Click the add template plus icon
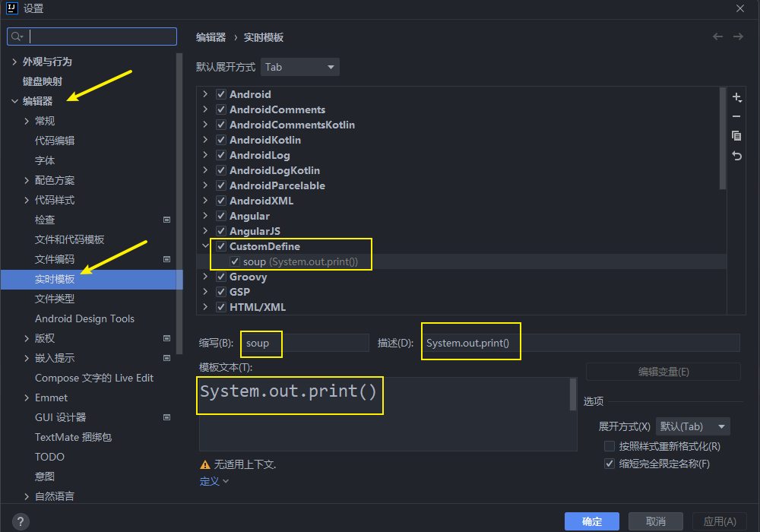The image size is (760, 532). click(x=736, y=97)
